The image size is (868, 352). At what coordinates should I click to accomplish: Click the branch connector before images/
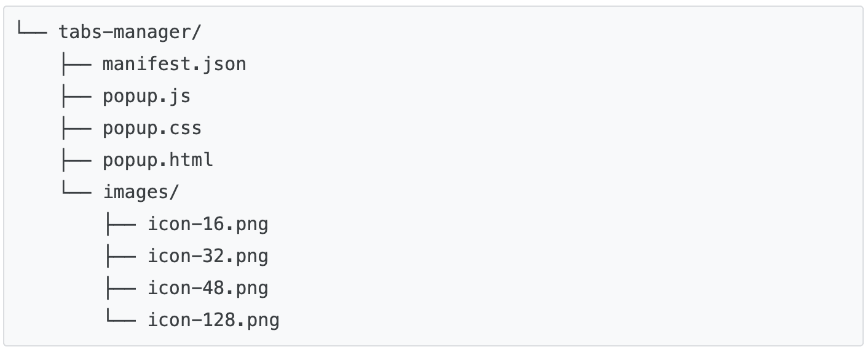pyautogui.click(x=76, y=192)
